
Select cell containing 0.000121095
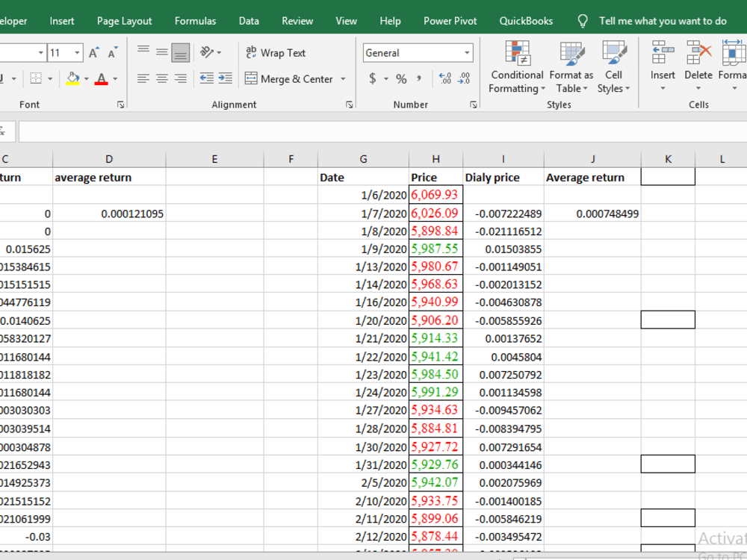(x=109, y=214)
